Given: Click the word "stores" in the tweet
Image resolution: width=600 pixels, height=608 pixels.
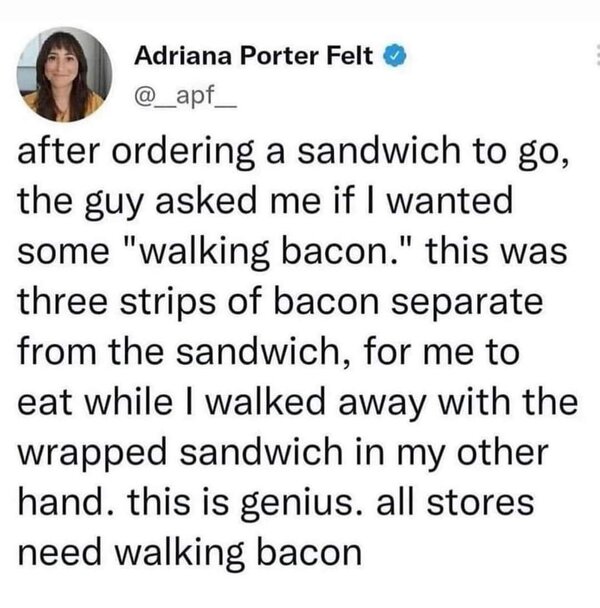Looking at the screenshot, I should (x=480, y=504).
